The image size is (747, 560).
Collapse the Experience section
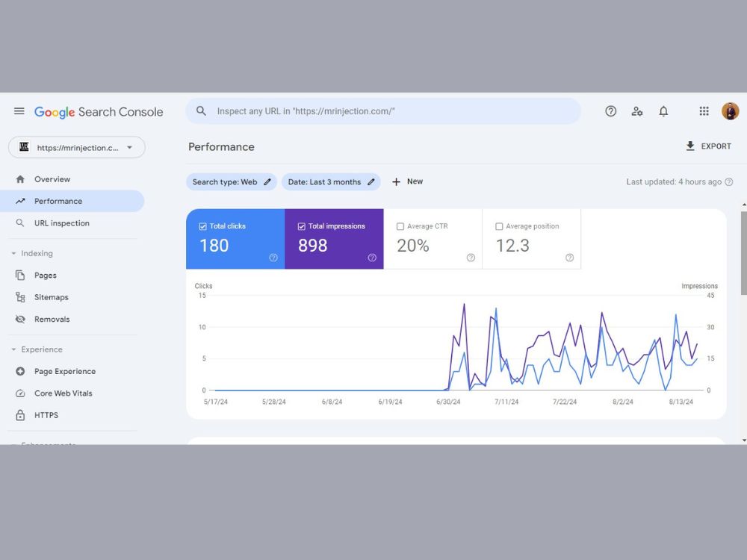(13, 349)
